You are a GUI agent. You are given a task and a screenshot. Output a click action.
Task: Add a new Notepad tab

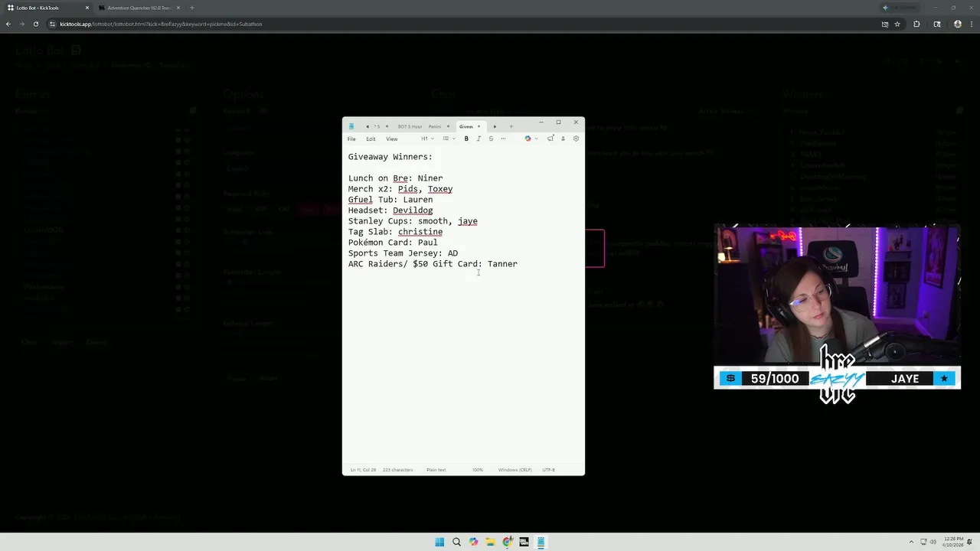(511, 126)
